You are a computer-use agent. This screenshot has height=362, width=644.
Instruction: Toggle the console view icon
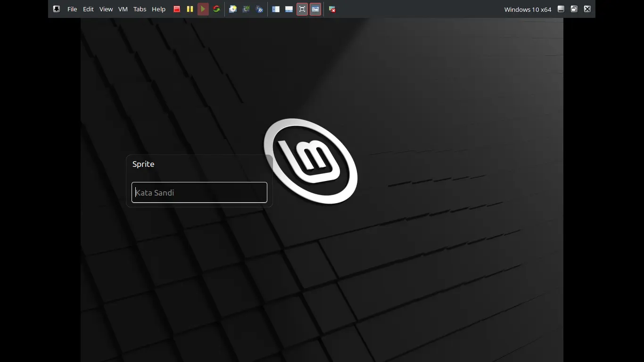[x=315, y=9]
